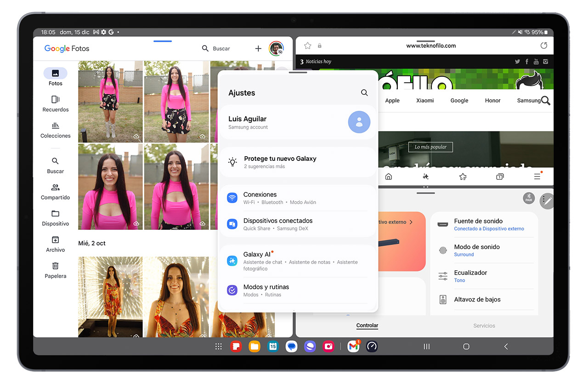Screen dimensions: 588x387
Task: Open Dispositivo folder in Google Fotos sidebar
Action: 55,218
